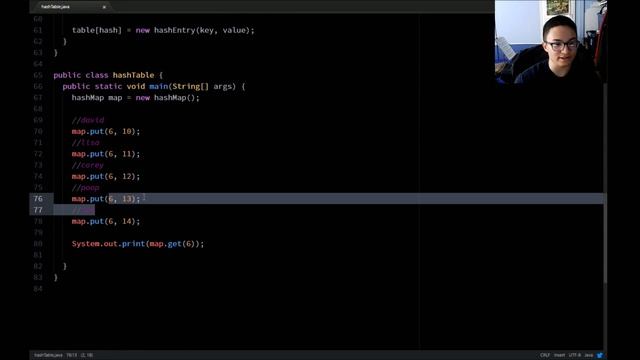640x360 pixels.
Task: Click line number 80 in the gutter
Action: pos(38,244)
